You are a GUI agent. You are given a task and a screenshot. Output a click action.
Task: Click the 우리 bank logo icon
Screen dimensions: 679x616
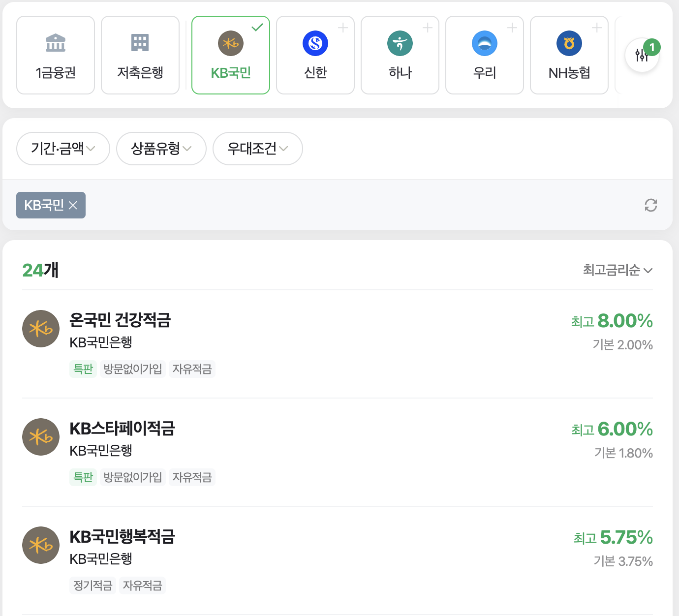(x=484, y=43)
